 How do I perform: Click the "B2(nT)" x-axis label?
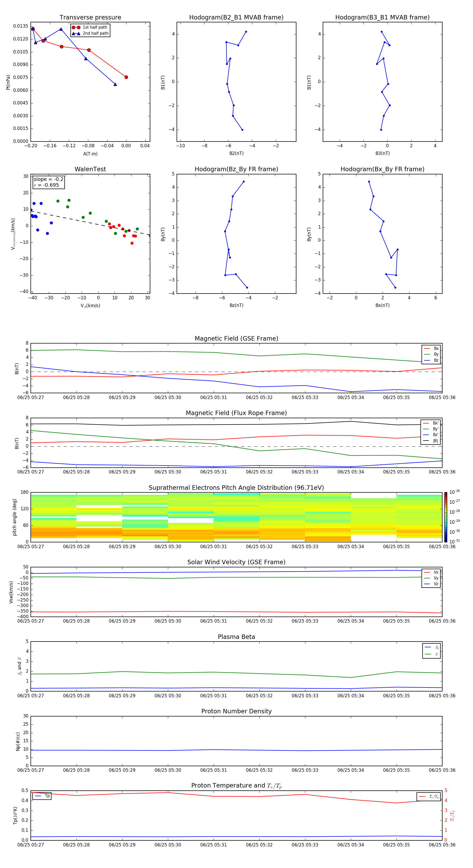tap(236, 153)
